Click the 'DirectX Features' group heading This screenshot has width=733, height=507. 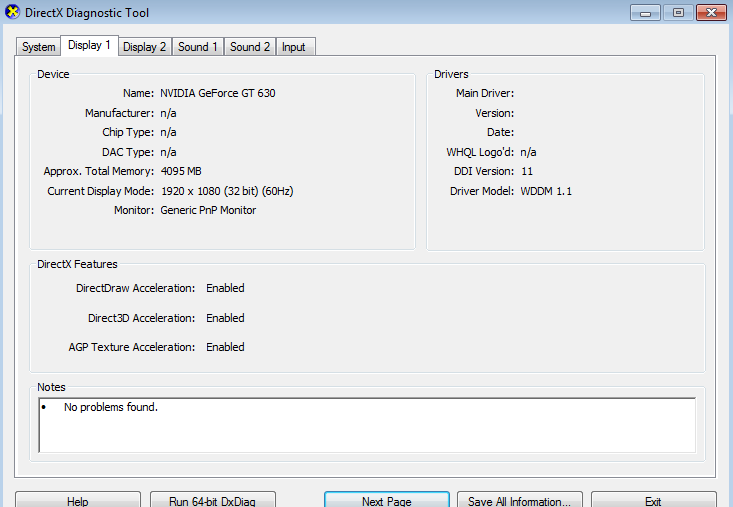tap(77, 264)
